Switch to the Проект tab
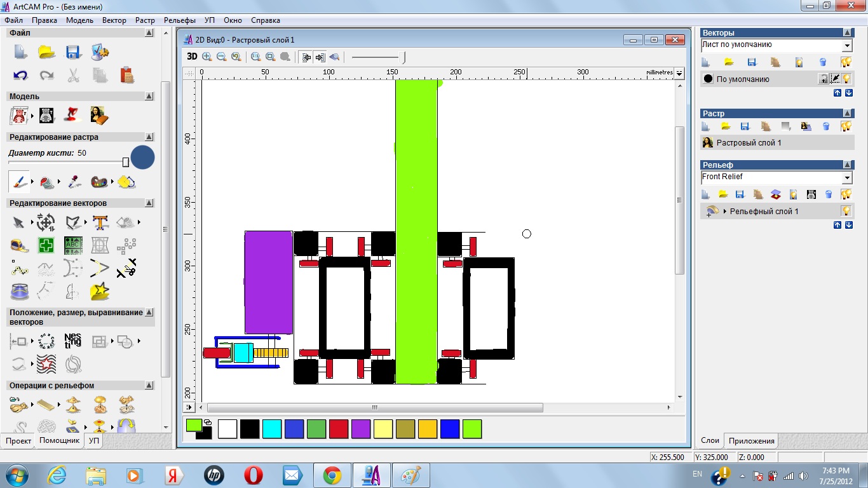 pos(18,441)
